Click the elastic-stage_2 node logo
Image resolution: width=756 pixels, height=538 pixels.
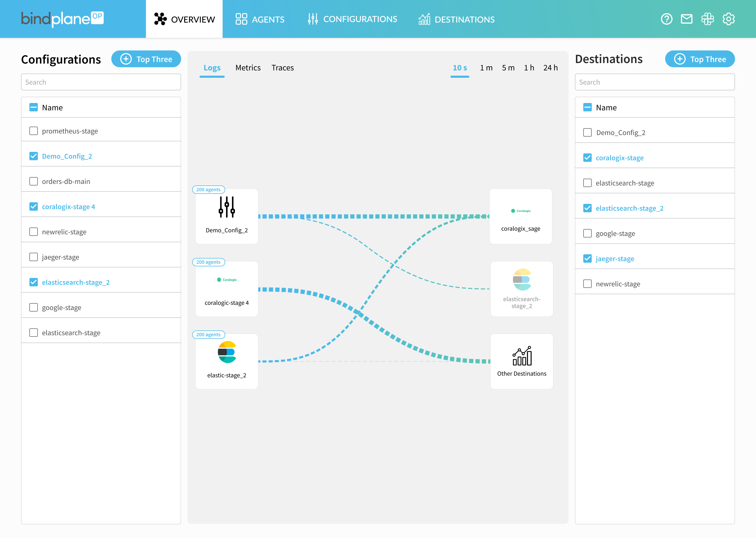pos(227,352)
